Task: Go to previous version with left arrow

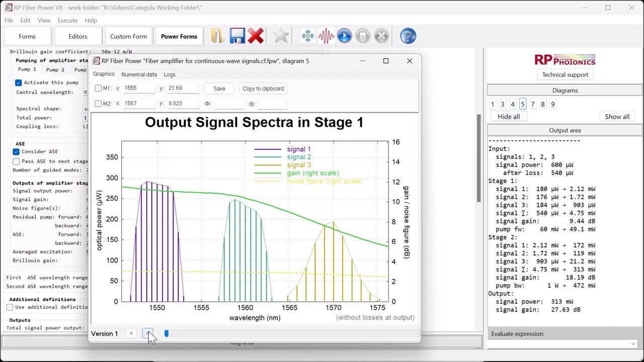Action: point(131,334)
